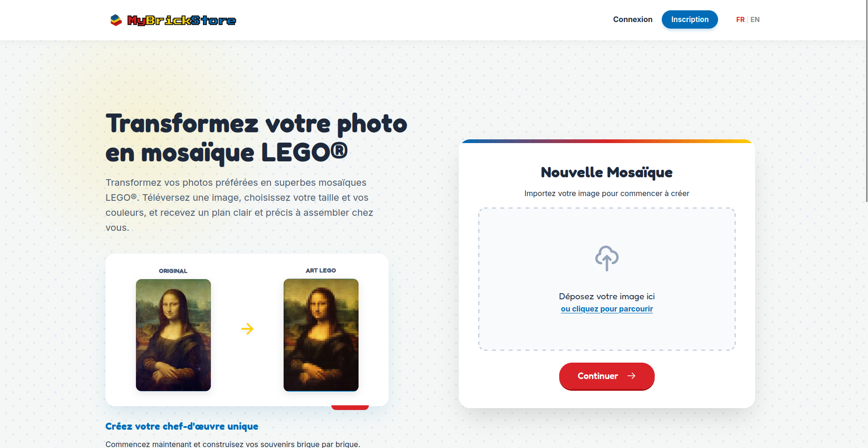Switch the language to FR

coord(740,20)
